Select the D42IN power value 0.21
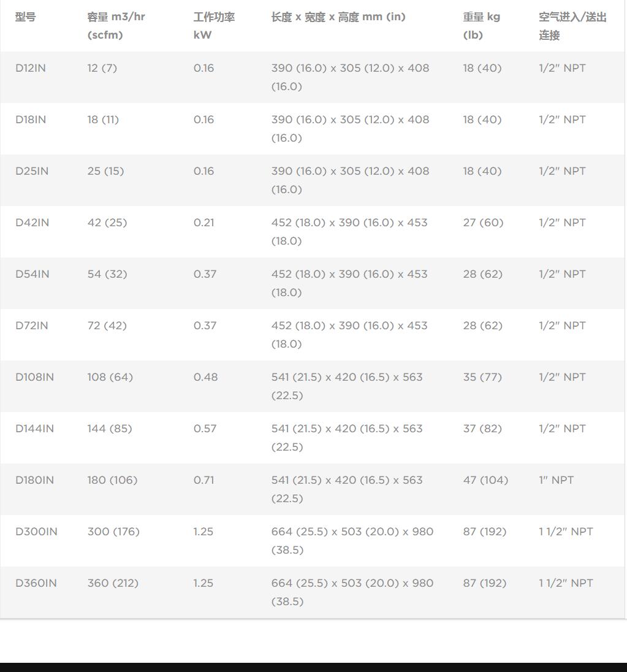 coord(204,223)
